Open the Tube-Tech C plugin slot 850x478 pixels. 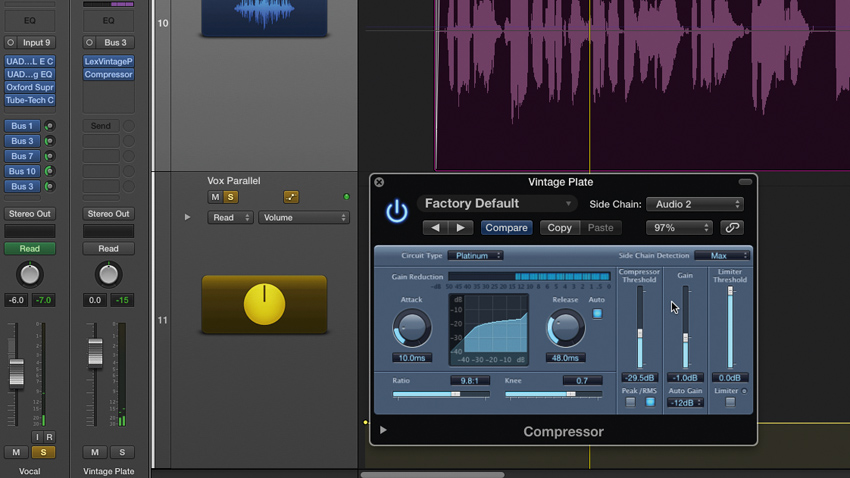tap(30, 100)
